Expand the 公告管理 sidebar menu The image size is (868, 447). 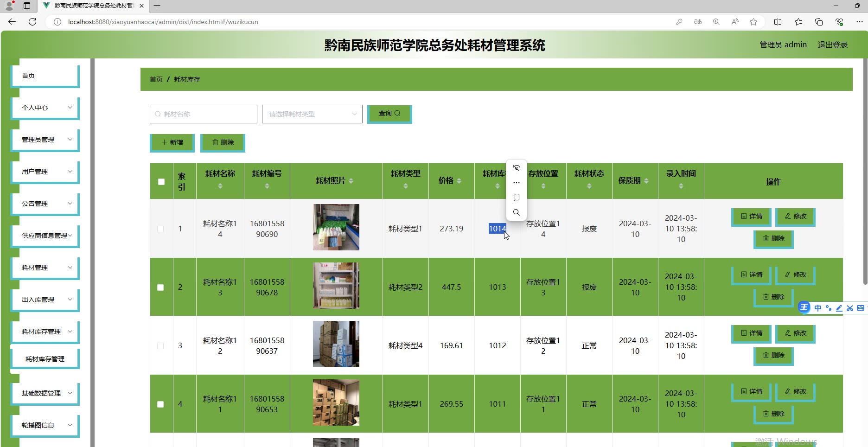click(x=45, y=204)
